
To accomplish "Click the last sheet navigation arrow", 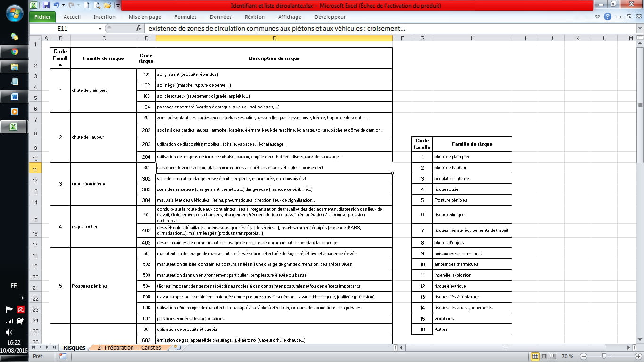I will click(x=53, y=347).
